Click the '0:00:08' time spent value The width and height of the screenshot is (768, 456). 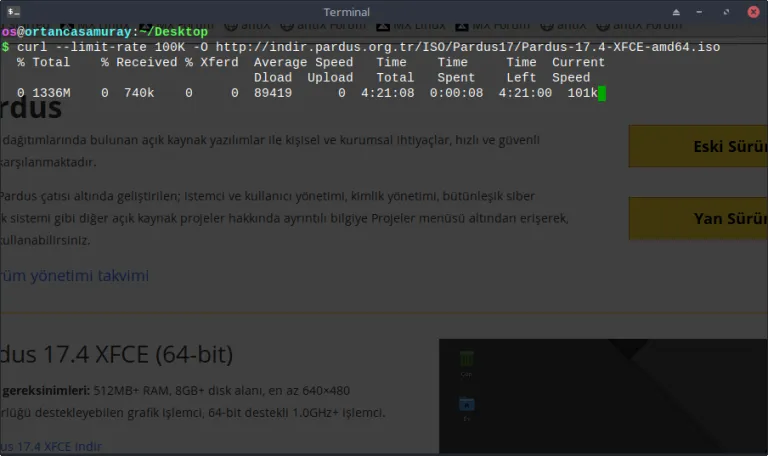[456, 93]
